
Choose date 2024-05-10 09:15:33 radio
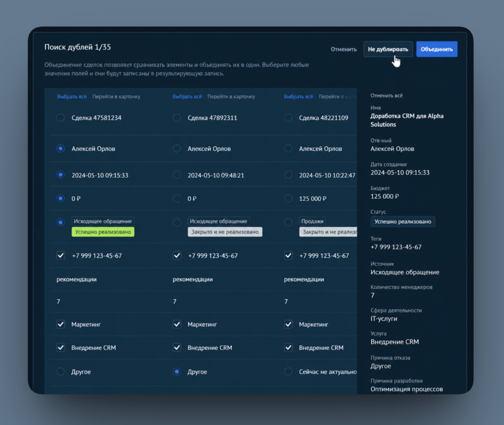pos(61,175)
